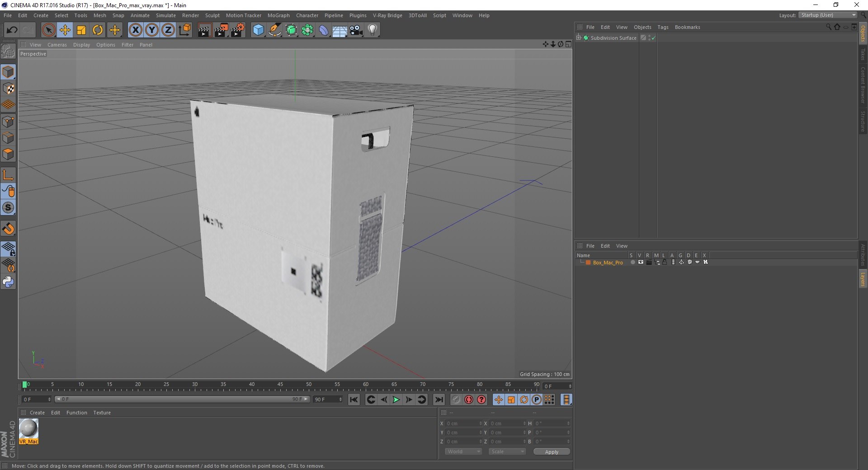This screenshot has height=470, width=868.
Task: Open the World coordinate dropdown
Action: [463, 451]
